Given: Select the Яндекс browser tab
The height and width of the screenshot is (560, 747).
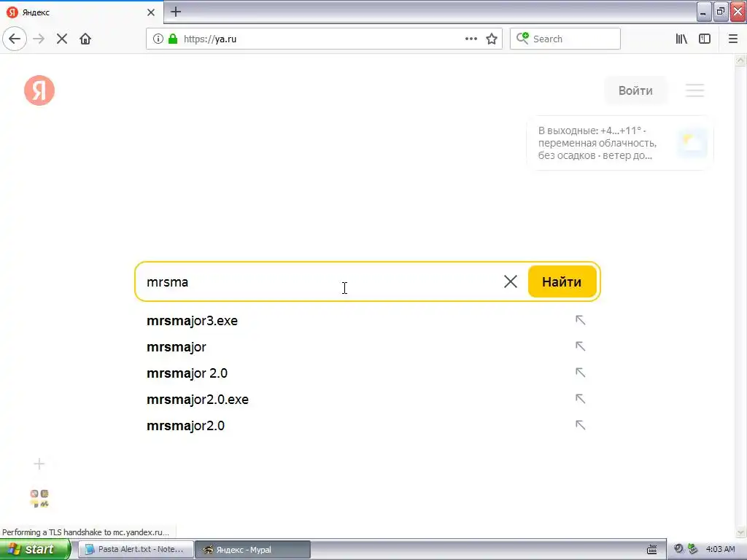Looking at the screenshot, I should click(82, 12).
